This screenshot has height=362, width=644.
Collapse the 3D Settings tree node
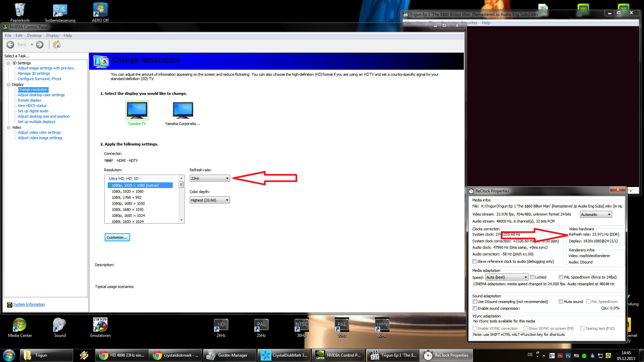coord(9,63)
